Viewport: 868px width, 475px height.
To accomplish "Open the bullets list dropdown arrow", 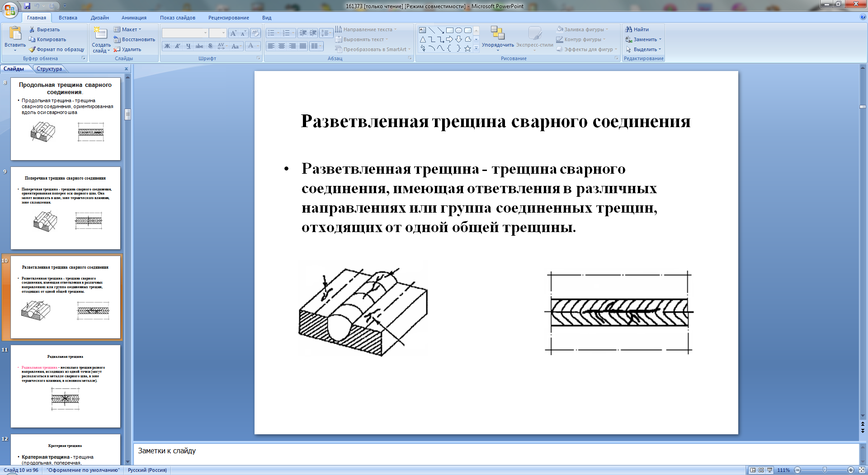I will (x=278, y=33).
